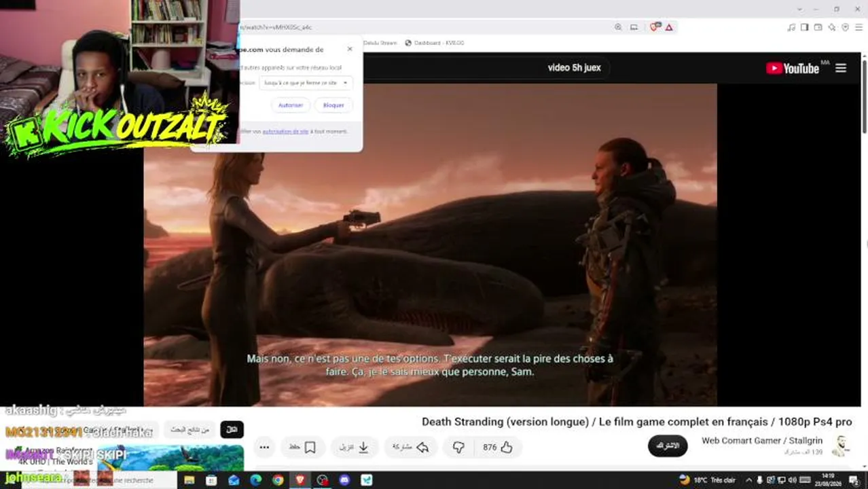The height and width of the screenshot is (489, 868).
Task: Open the YouTube hamburger menu
Action: (x=841, y=68)
